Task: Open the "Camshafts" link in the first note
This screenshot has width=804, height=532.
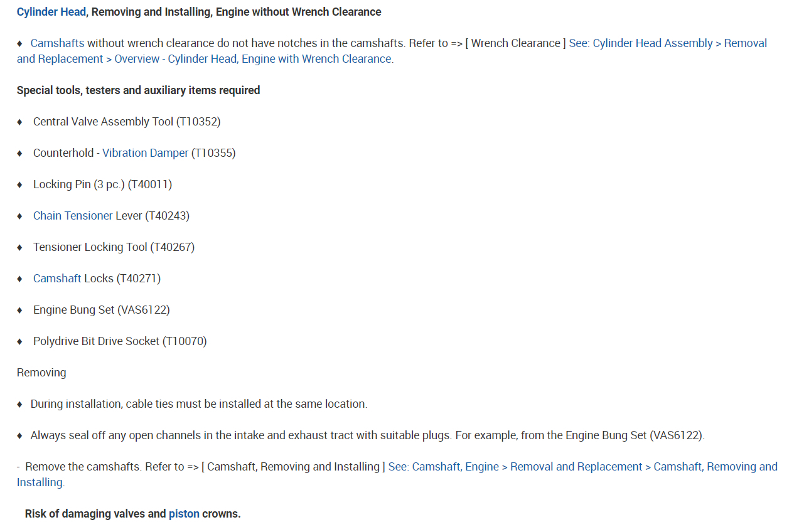Action: pyautogui.click(x=57, y=43)
